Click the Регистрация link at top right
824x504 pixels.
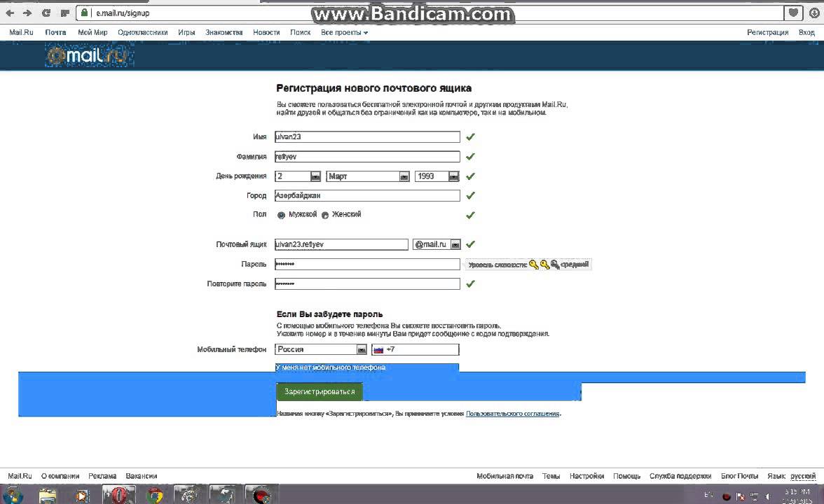point(768,32)
